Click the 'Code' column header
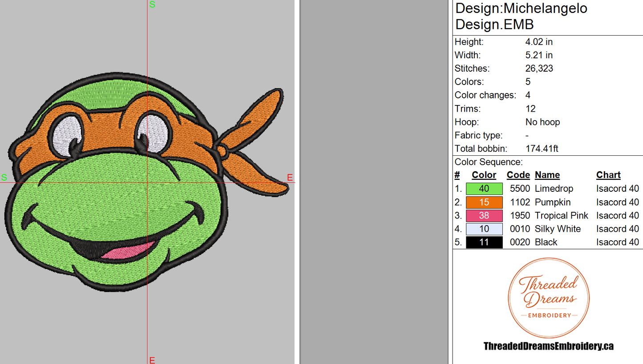Viewport: 643px width, 364px height. click(x=518, y=175)
